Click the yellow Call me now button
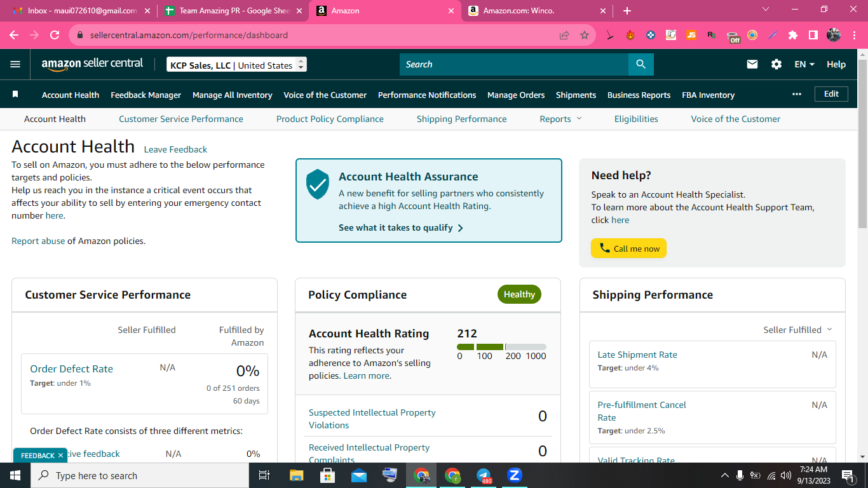 [x=628, y=248]
